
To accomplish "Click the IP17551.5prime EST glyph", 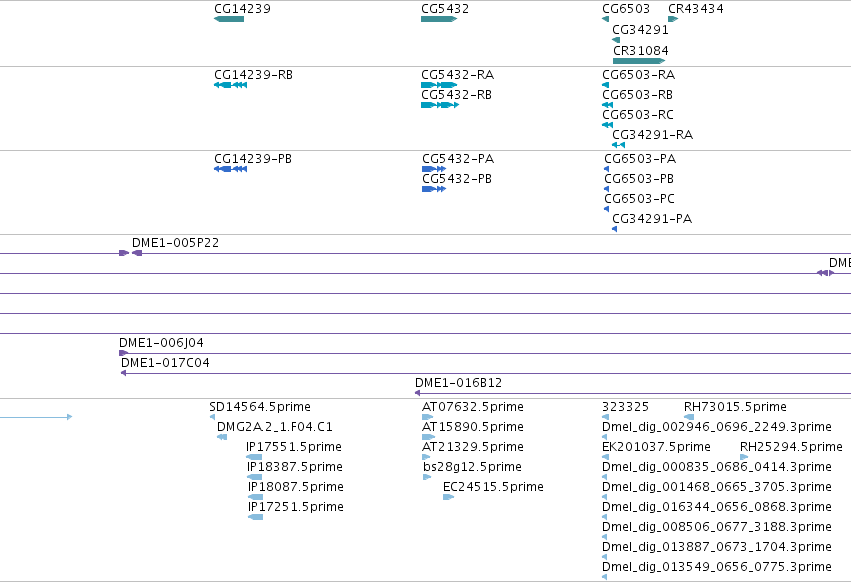I will [x=254, y=457].
